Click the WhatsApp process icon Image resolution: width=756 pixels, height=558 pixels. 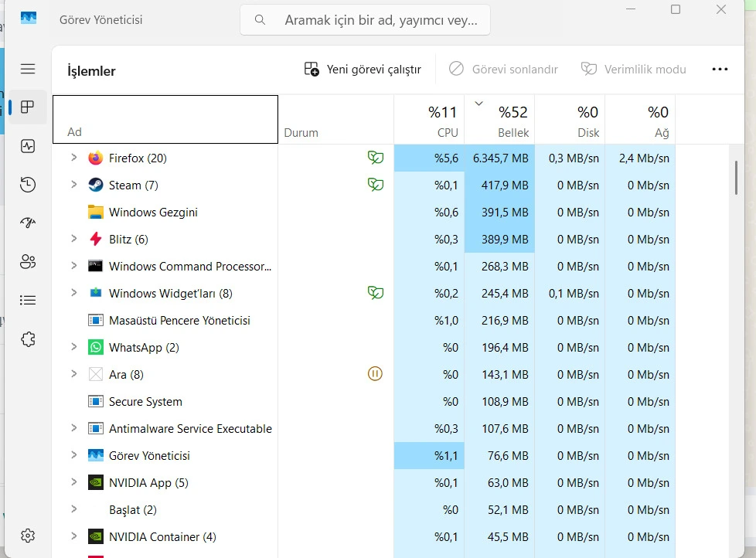(95, 348)
